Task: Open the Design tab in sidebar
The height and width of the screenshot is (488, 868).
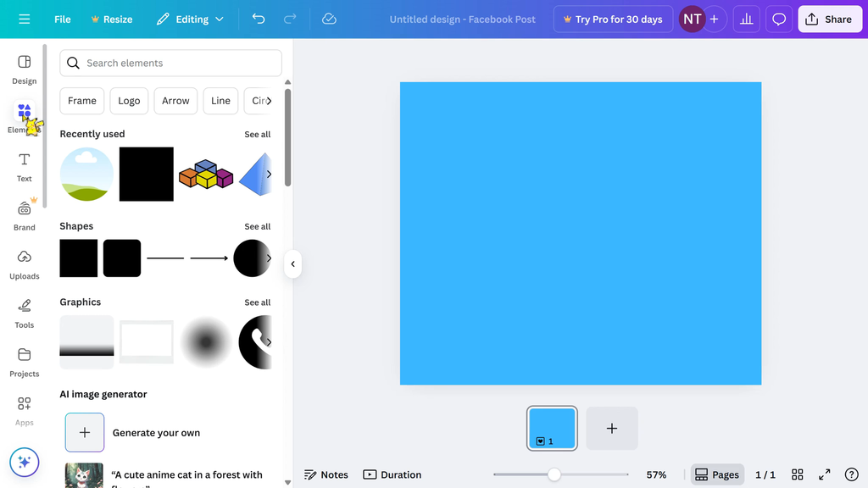Action: pyautogui.click(x=24, y=69)
